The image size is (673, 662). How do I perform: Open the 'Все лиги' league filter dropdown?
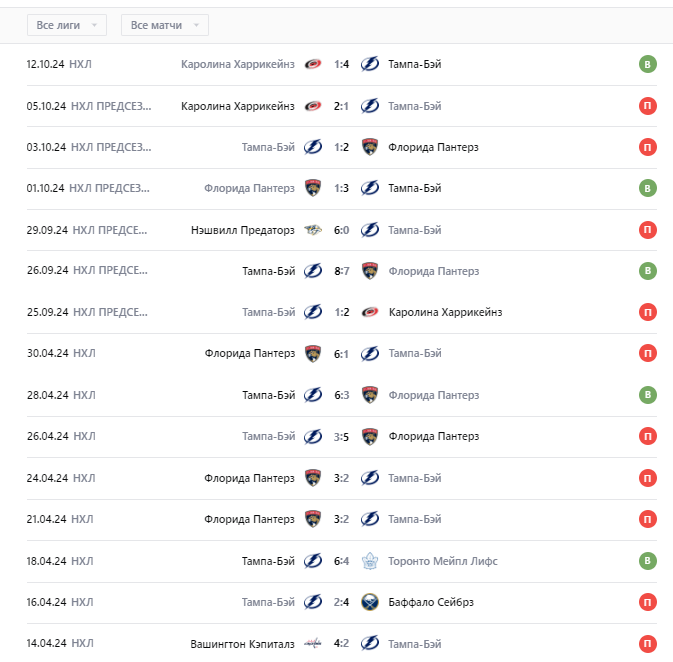67,25
